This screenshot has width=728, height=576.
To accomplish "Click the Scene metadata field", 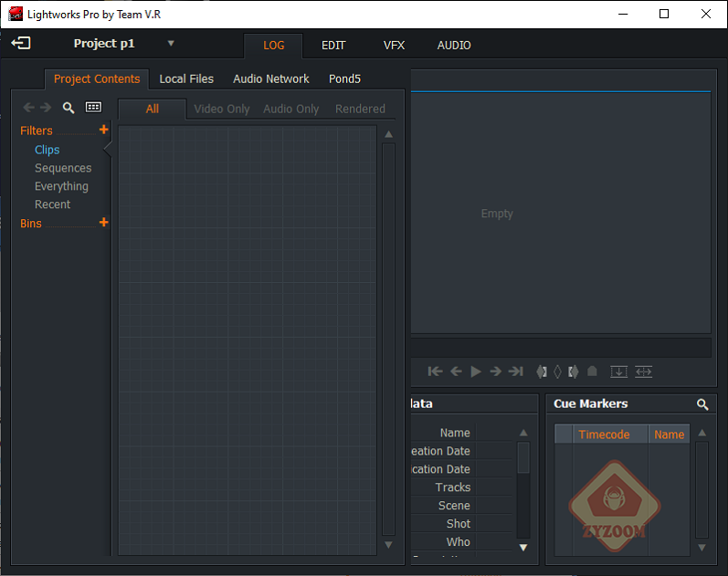I will [x=494, y=506].
